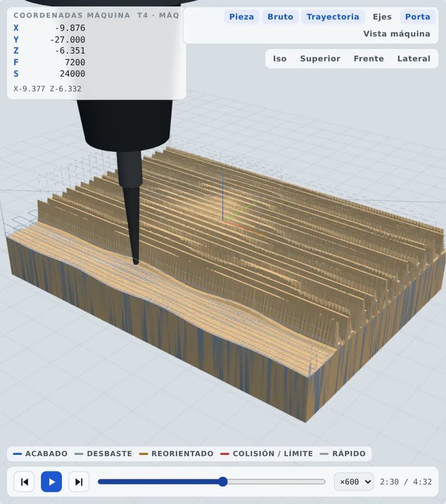This screenshot has height=504, width=446.
Task: Click the COORDENADAS MÁQUINA panel header
Action: [x=96, y=15]
